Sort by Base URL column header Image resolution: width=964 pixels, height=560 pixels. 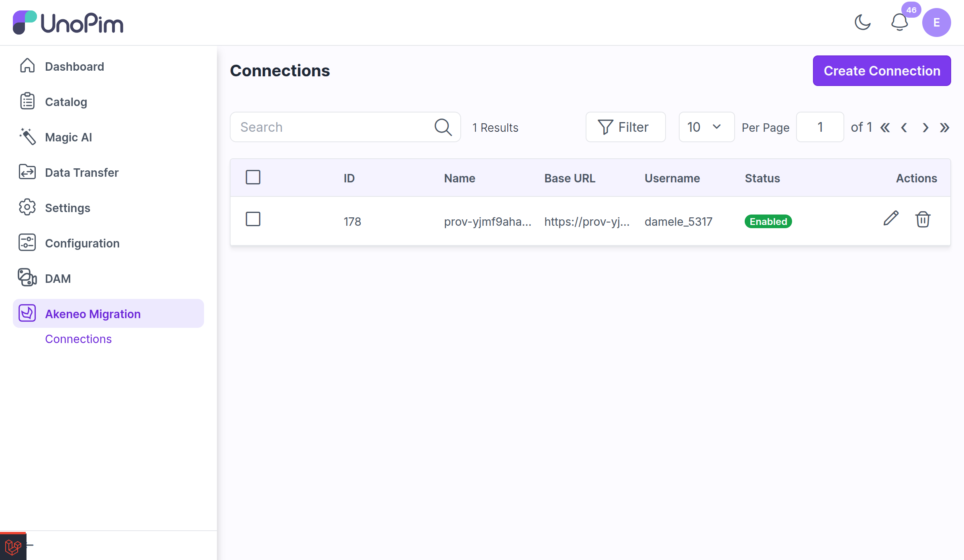point(570,178)
